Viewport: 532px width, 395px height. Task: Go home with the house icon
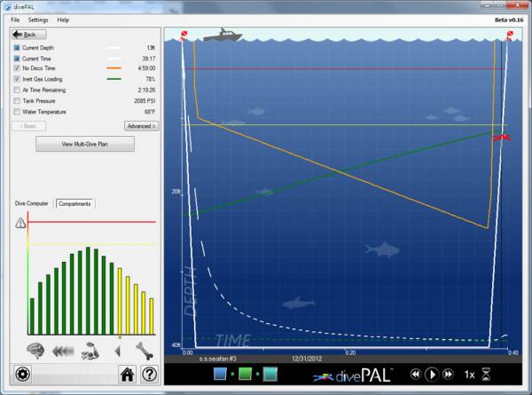(127, 374)
